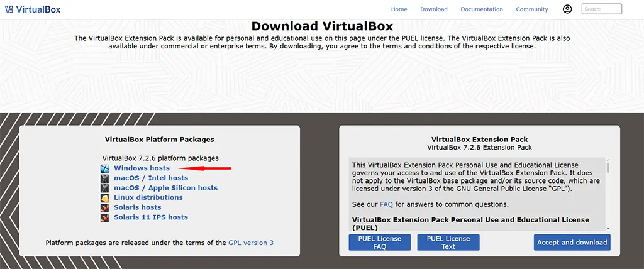This screenshot has height=269, width=644.
Task: Click the Solaris hosts icon
Action: [105, 207]
